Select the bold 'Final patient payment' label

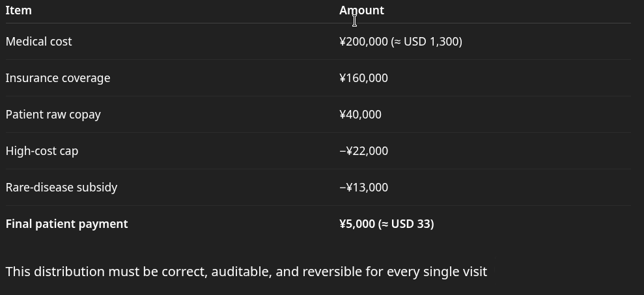point(66,224)
